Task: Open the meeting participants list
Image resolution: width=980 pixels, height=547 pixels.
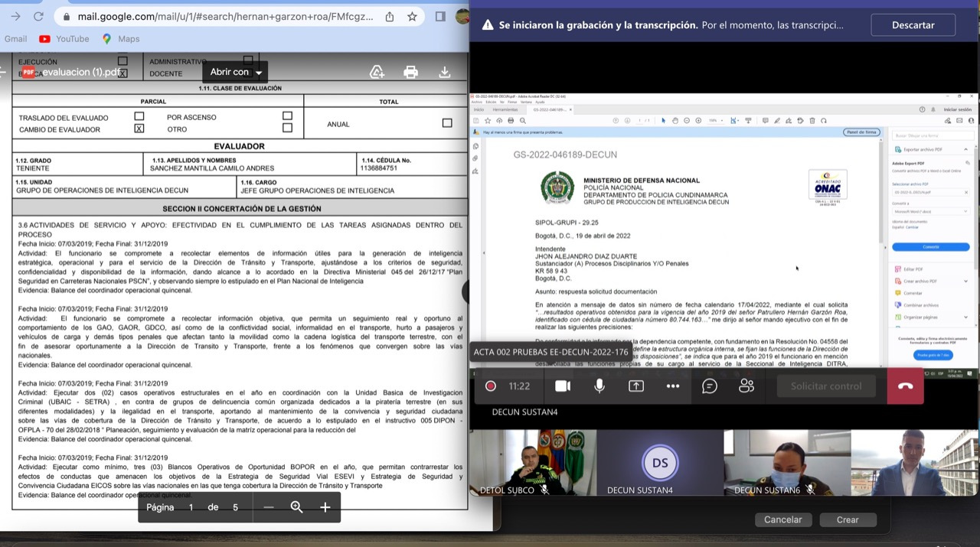Action: coord(746,386)
